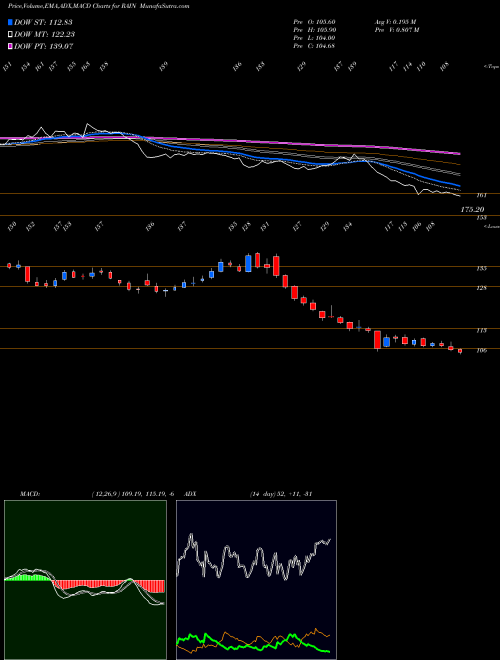Image resolution: width=500 pixels, height=660 pixels.
Task: Select the 'DOW PT: 139.07' legend text
Action: pos(44,46)
